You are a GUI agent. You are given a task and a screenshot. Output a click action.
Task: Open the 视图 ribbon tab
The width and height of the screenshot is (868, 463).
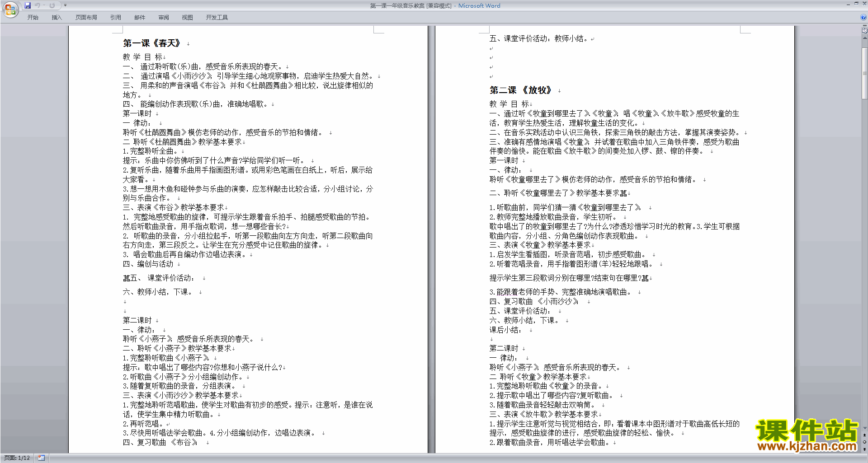pos(187,18)
